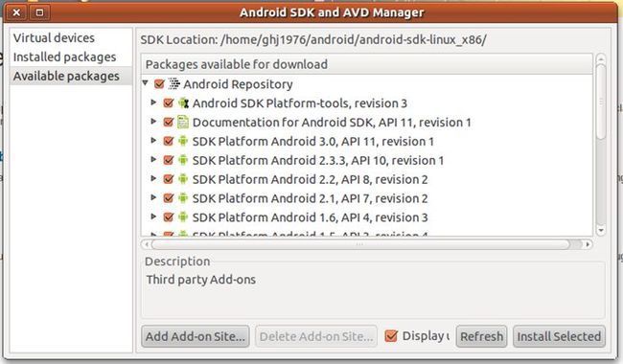
Task: Click the Install Selected button
Action: (x=559, y=336)
